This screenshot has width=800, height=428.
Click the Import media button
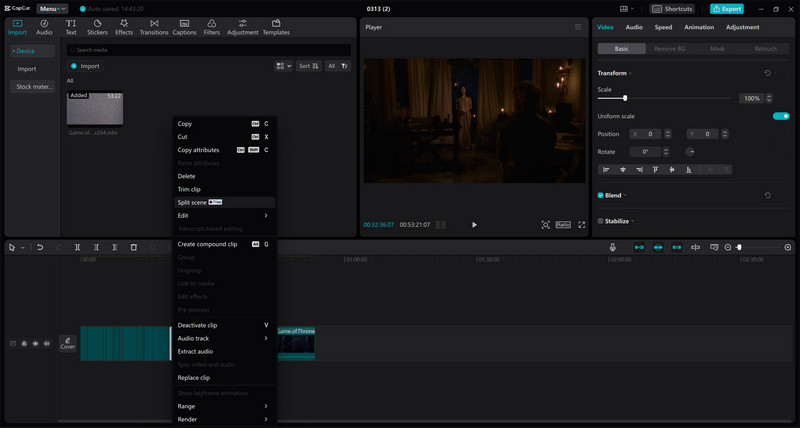coord(85,66)
